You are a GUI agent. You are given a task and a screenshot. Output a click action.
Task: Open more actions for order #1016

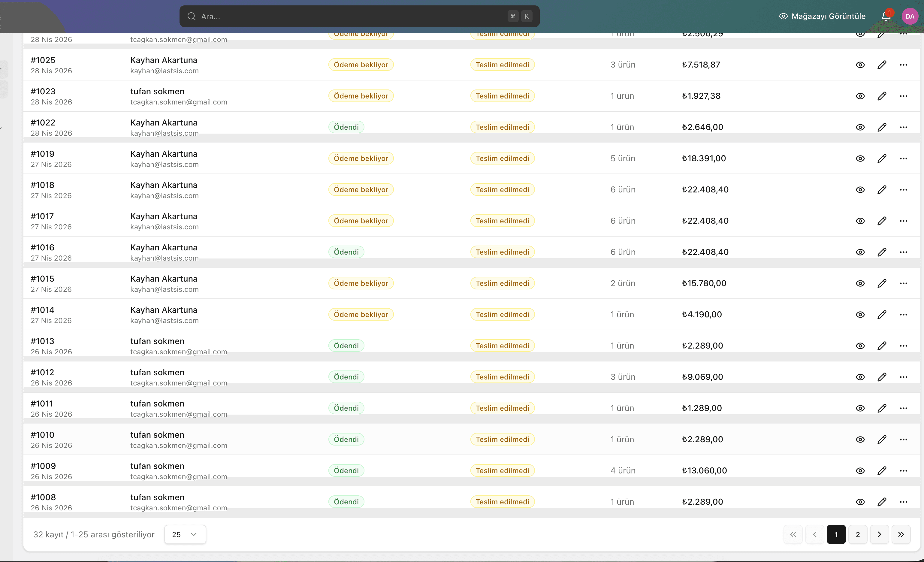pos(903,252)
